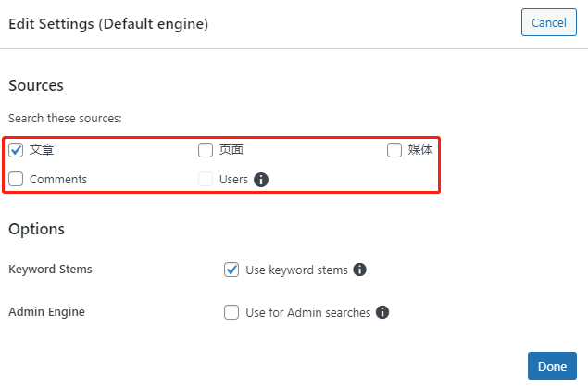The height and width of the screenshot is (390, 588).
Task: Tick the 媒体 source checkbox
Action: click(x=394, y=150)
